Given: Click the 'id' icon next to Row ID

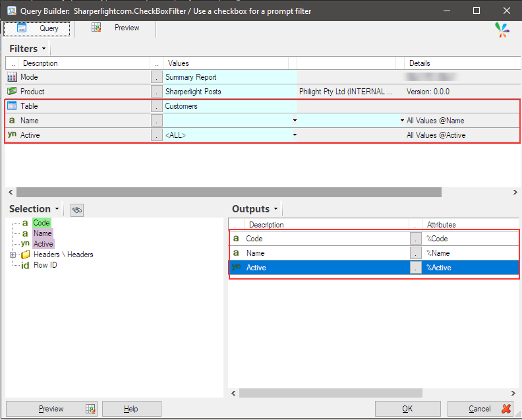Looking at the screenshot, I should tap(25, 266).
